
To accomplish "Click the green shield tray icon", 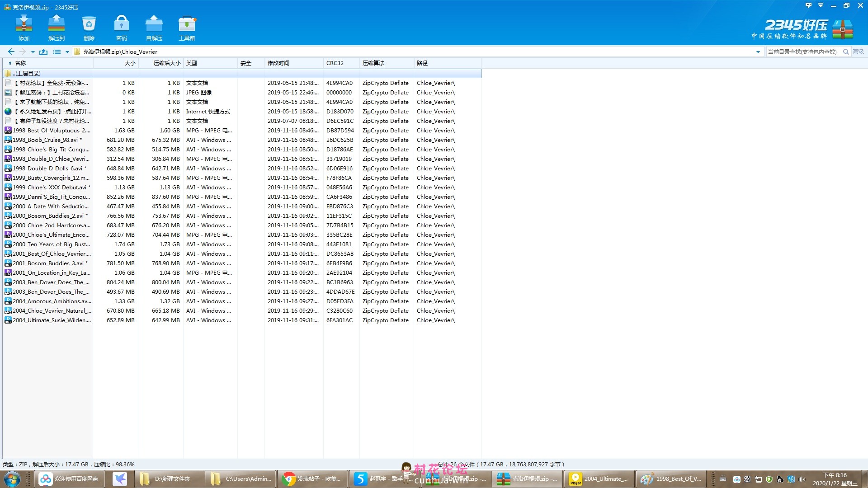I will pyautogui.click(x=769, y=479).
